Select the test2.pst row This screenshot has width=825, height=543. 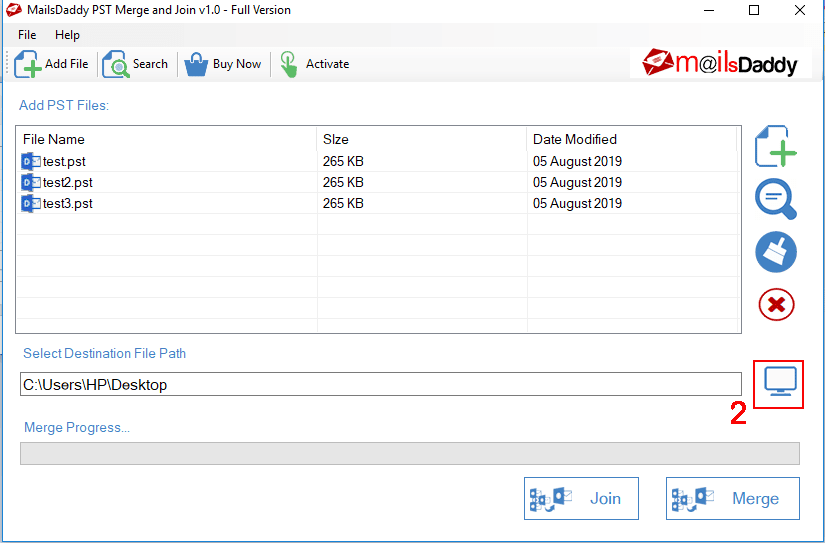[377, 182]
